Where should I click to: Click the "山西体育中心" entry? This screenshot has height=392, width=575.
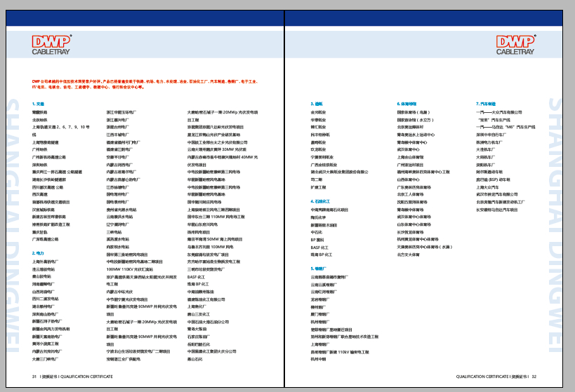click(408, 180)
